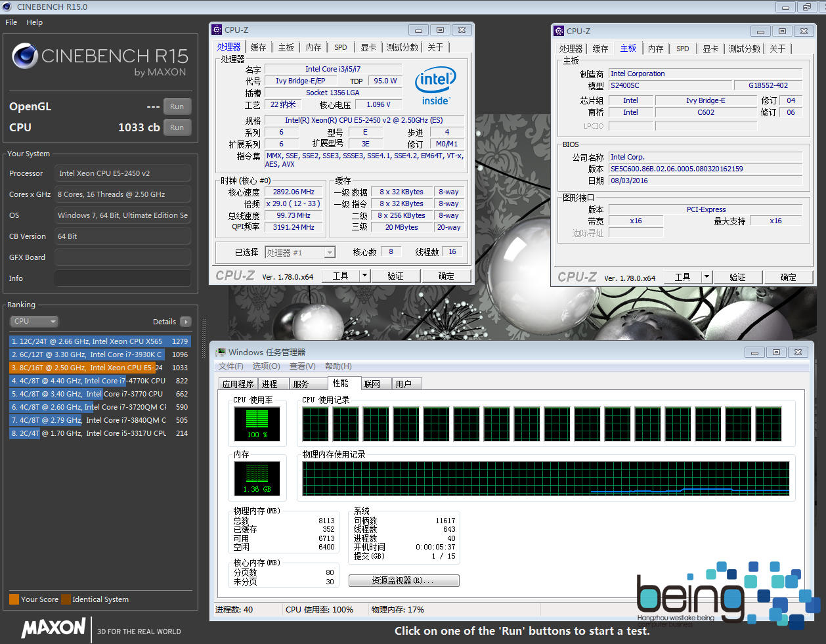Open 文件(F) menu in Task Manager
Viewport: 826px width, 644px height.
pos(231,366)
